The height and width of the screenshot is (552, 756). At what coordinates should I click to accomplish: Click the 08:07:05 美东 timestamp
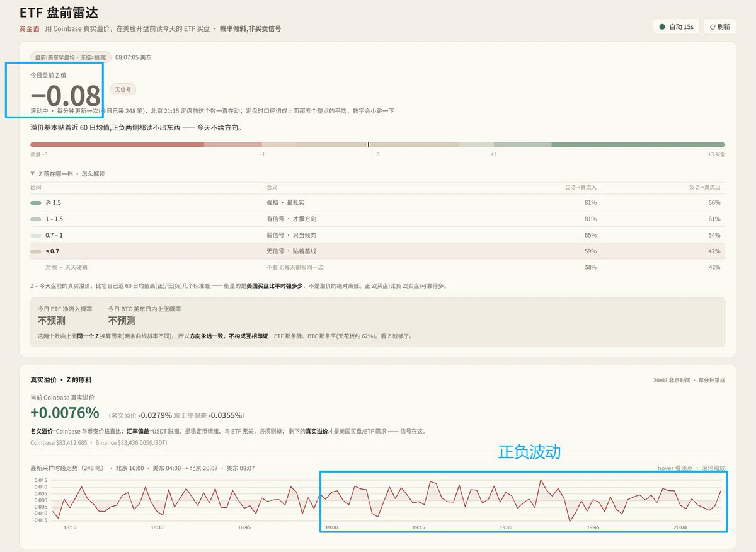(134, 57)
